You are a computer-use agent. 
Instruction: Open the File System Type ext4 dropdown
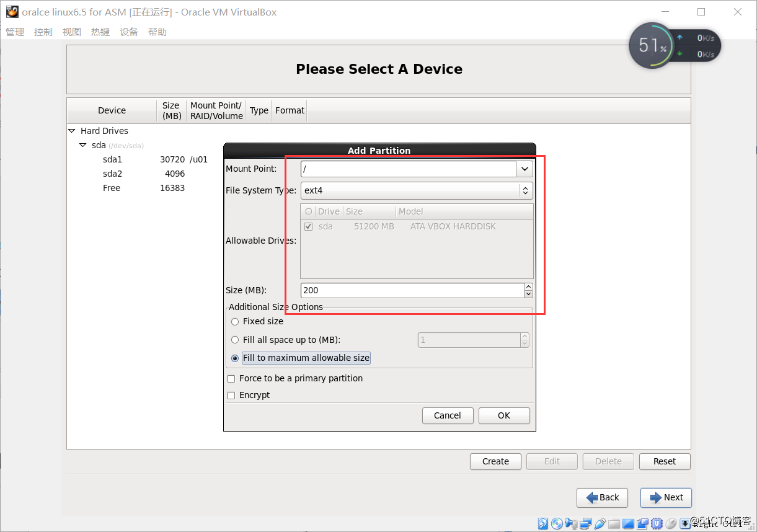(x=417, y=191)
